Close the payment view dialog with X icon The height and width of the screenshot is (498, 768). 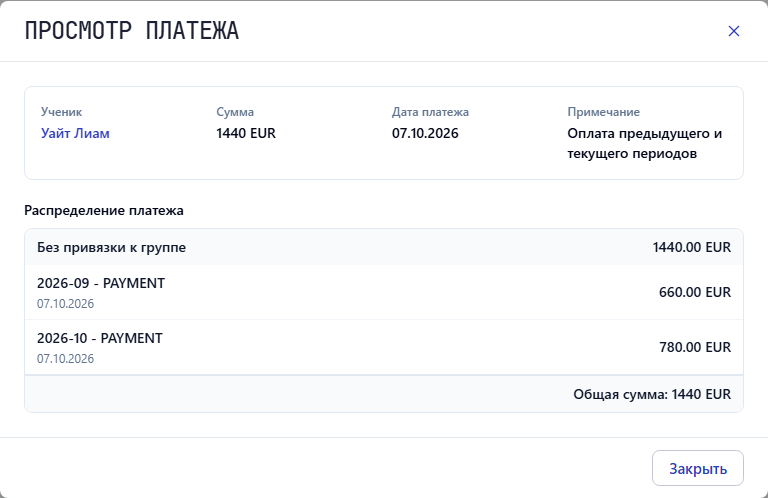733,31
